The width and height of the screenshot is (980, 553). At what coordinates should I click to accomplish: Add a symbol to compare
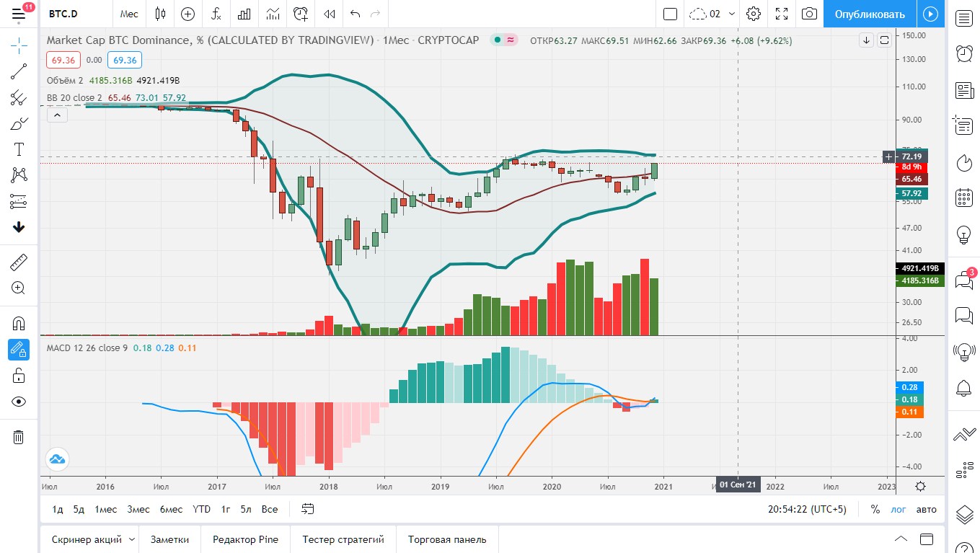(188, 14)
